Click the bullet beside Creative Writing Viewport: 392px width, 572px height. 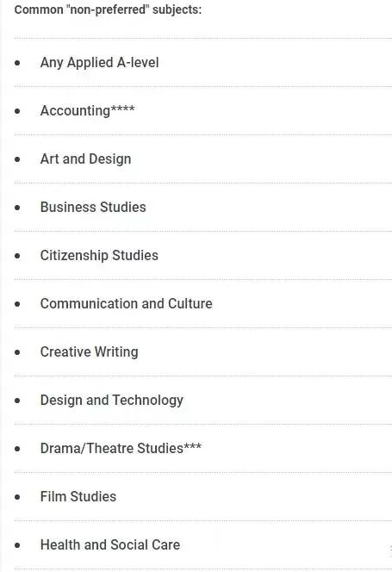tap(17, 352)
